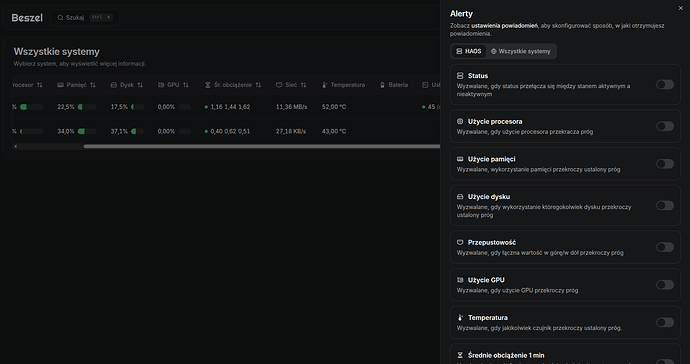
Task: Click the CPU icon beside Użycie procesora
Action: pyautogui.click(x=460, y=121)
